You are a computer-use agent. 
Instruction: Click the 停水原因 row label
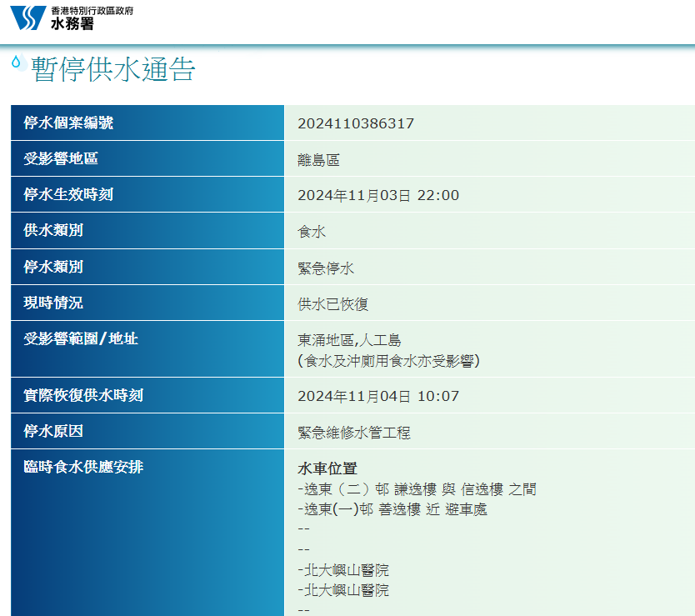click(x=53, y=431)
